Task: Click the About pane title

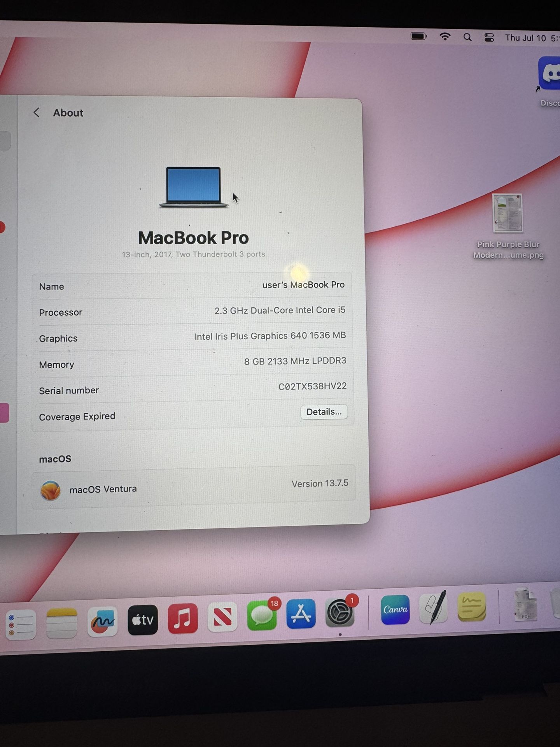Action: [x=68, y=113]
